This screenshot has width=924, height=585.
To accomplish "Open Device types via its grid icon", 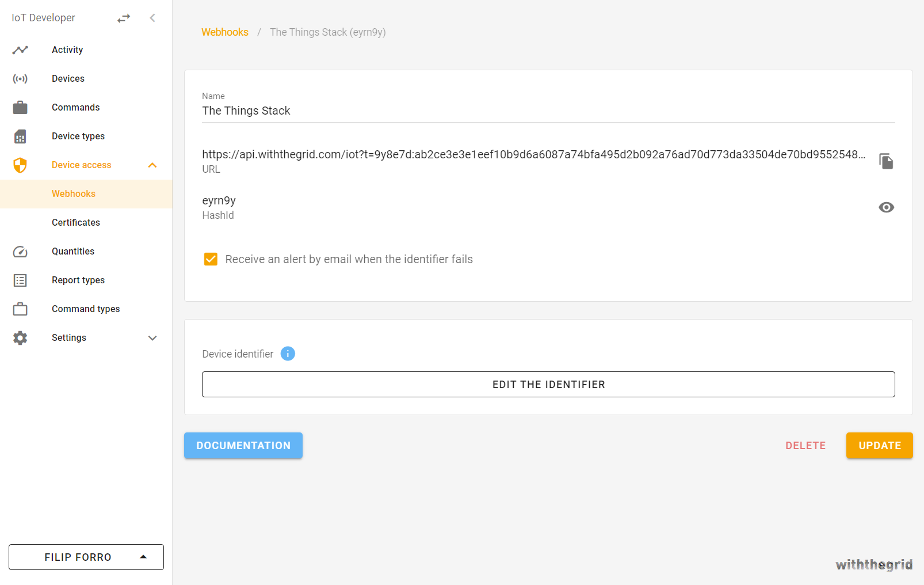I will (20, 136).
